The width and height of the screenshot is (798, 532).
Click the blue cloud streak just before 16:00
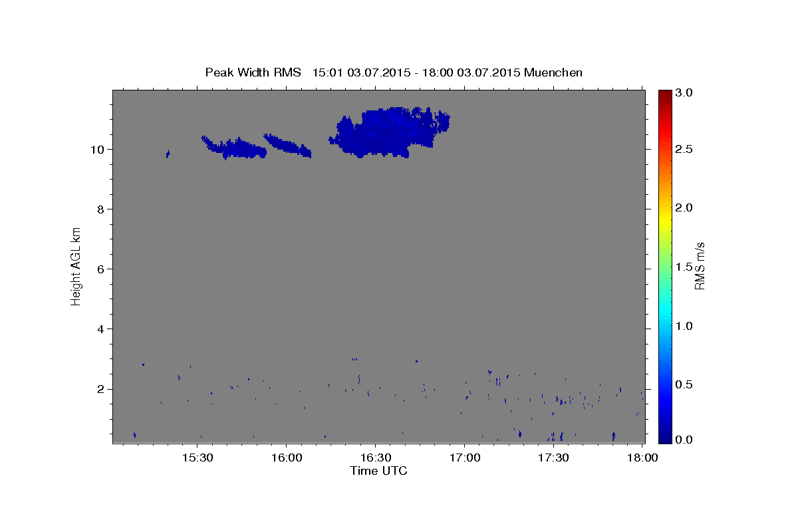coord(287,145)
